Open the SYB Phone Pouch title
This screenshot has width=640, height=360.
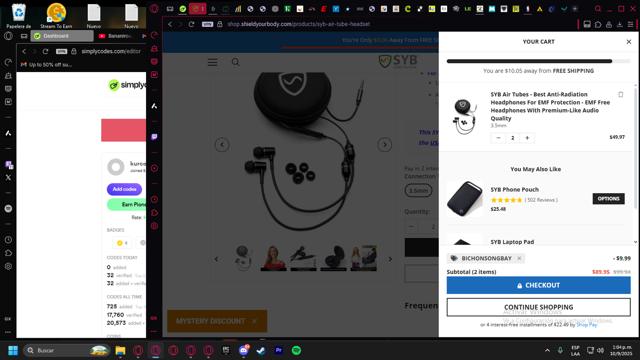[514, 190]
